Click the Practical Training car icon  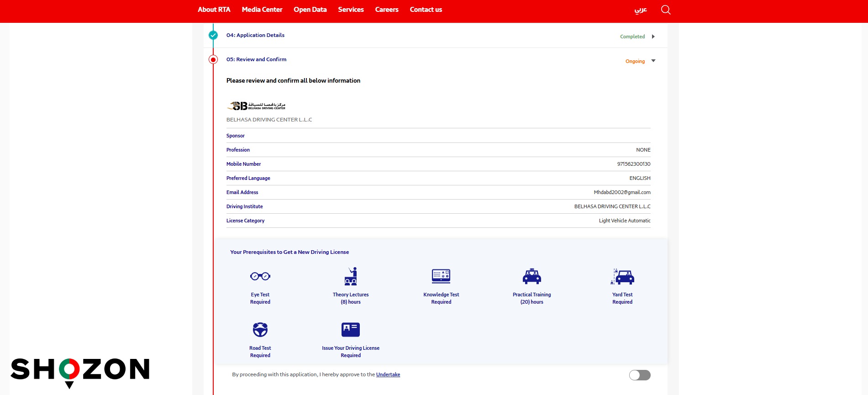[x=531, y=276]
